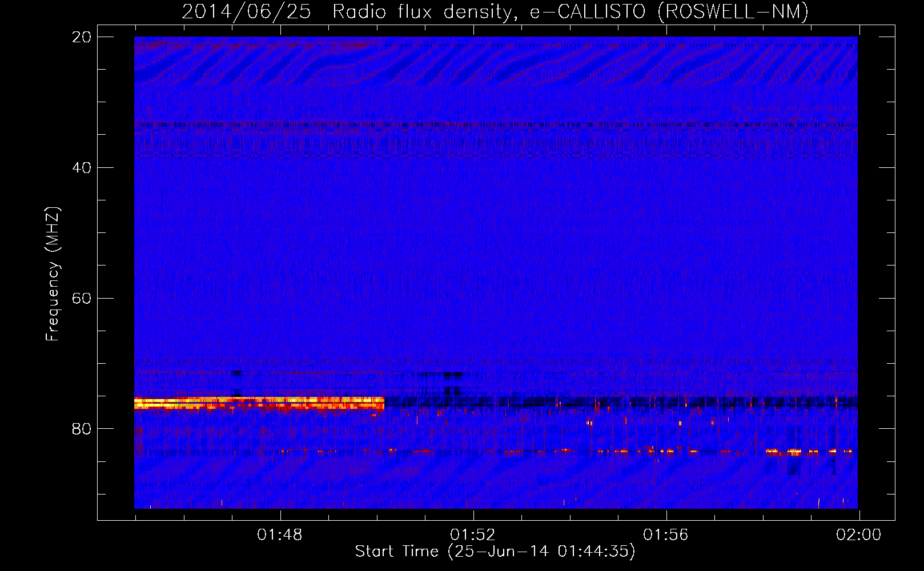Click the 20 MHz frequency tick label
The height and width of the screenshot is (571, 924).
click(x=81, y=37)
